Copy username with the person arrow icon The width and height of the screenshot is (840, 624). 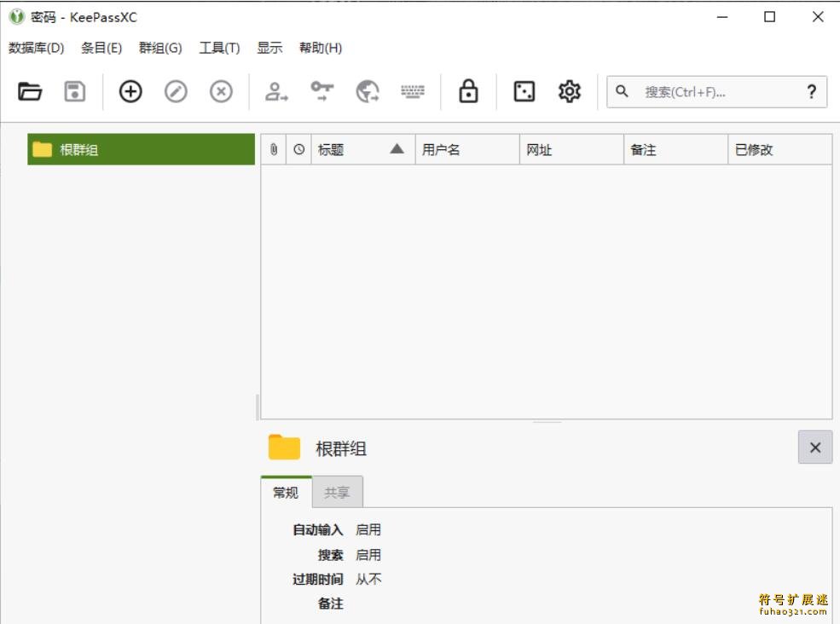pos(276,91)
